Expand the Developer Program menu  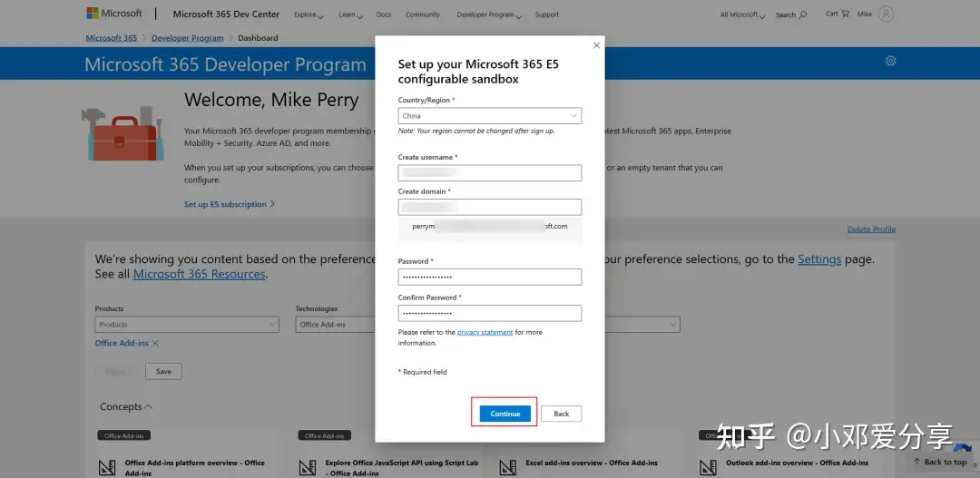(489, 15)
